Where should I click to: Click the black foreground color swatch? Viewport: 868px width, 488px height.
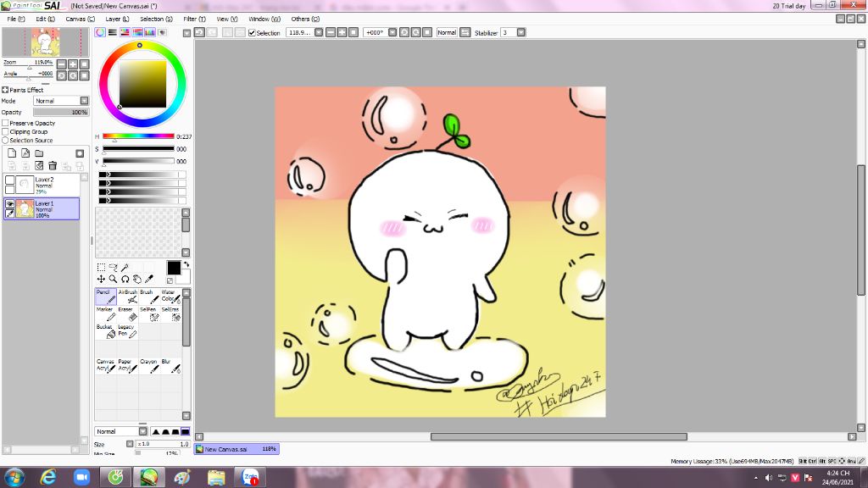(173, 268)
